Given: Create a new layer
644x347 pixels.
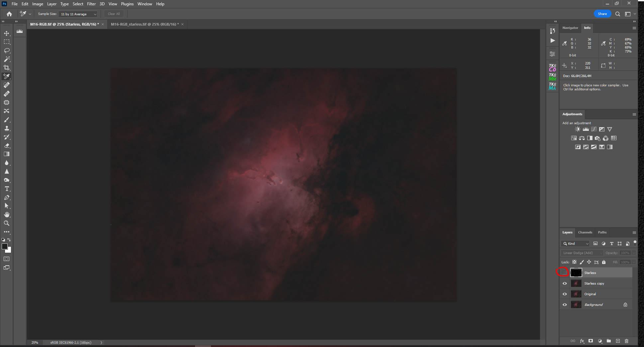Looking at the screenshot, I should (618, 341).
